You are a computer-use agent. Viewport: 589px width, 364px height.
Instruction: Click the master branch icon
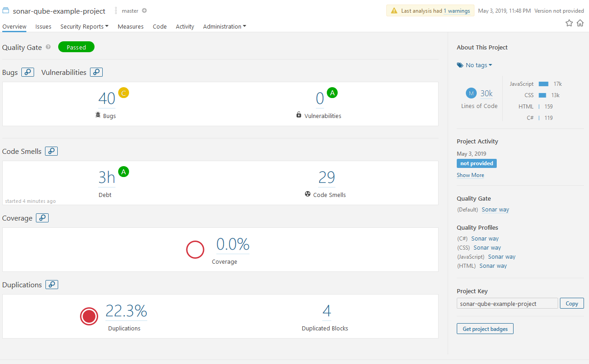(x=116, y=10)
